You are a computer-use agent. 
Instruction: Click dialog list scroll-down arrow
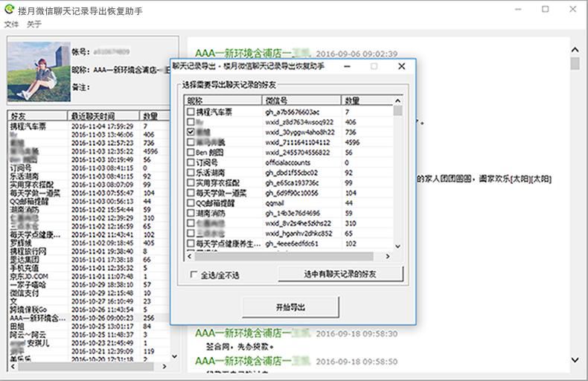[x=398, y=246]
